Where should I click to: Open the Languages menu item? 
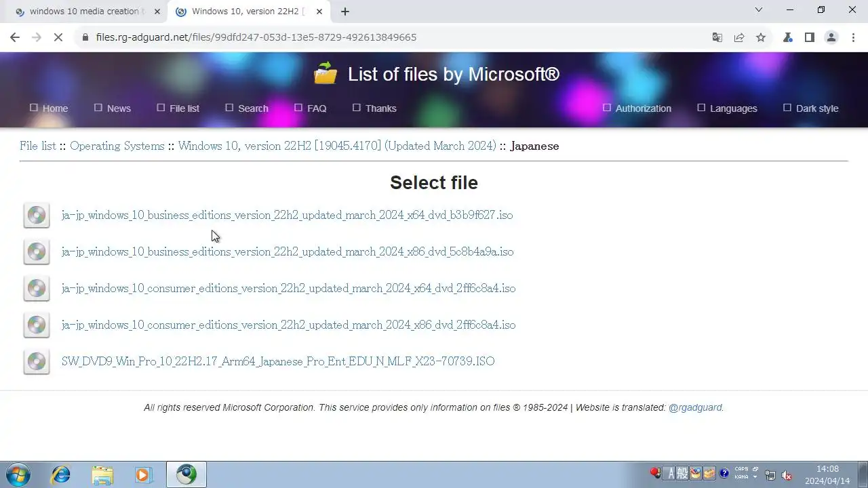coord(727,108)
